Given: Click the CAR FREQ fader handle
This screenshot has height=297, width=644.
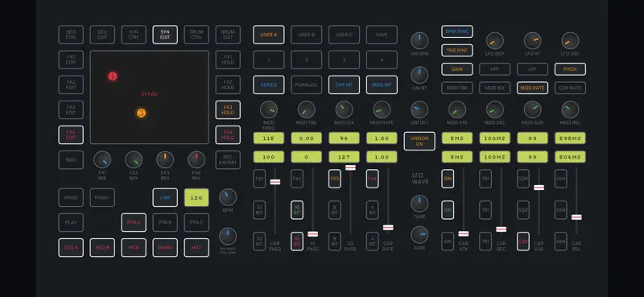Looking at the screenshot, I should click(x=275, y=182).
